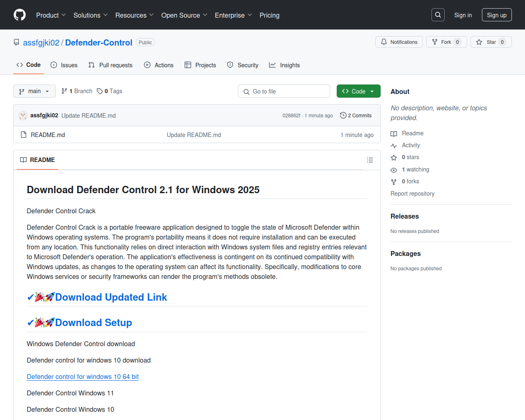Click the 1 Branch link
525x420 pixels.
coord(77,91)
